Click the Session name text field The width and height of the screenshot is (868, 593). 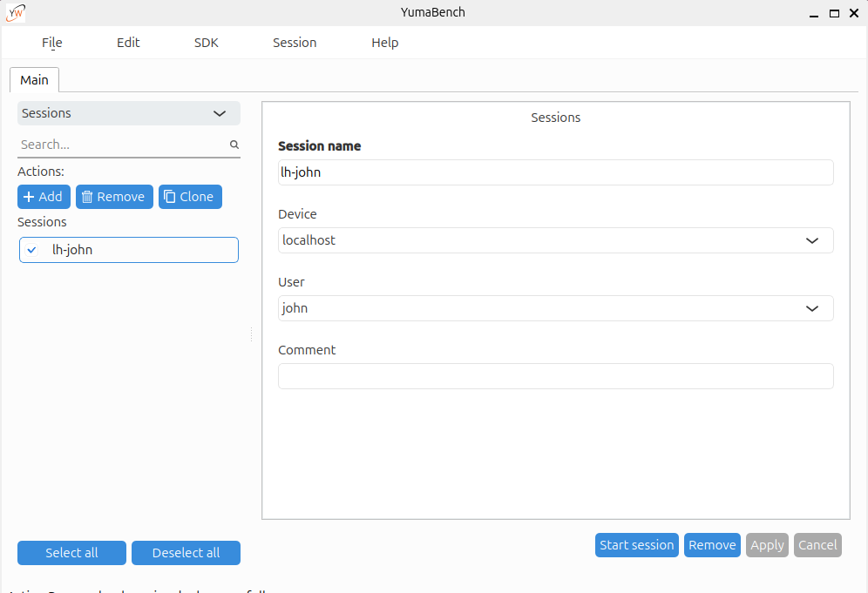tap(556, 172)
